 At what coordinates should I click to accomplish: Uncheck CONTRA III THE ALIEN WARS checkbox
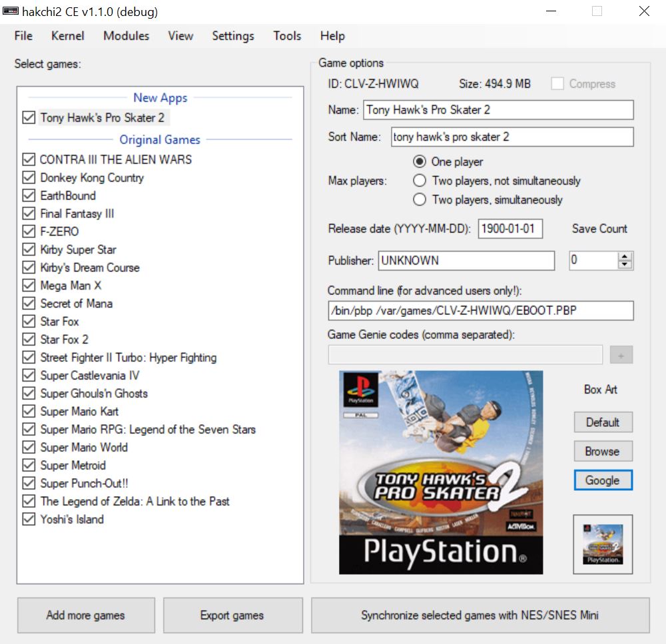[29, 159]
